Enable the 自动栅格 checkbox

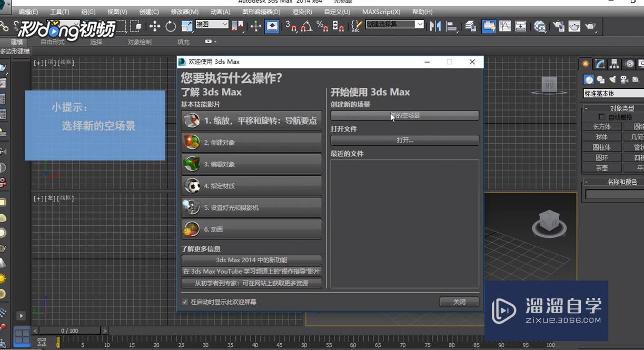tap(602, 117)
